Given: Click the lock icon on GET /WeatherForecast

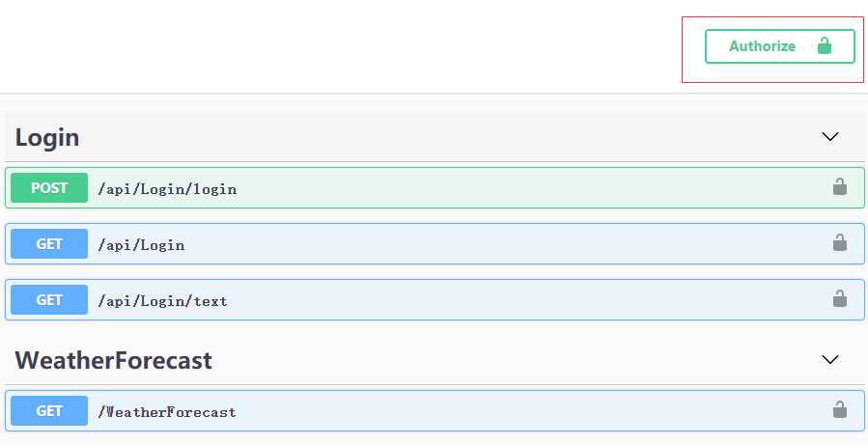Looking at the screenshot, I should (x=839, y=410).
